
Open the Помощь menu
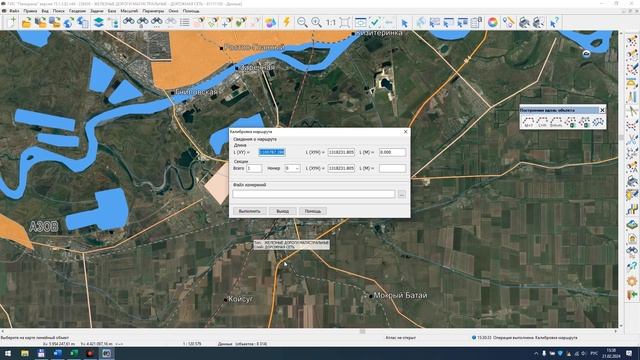[x=191, y=11]
